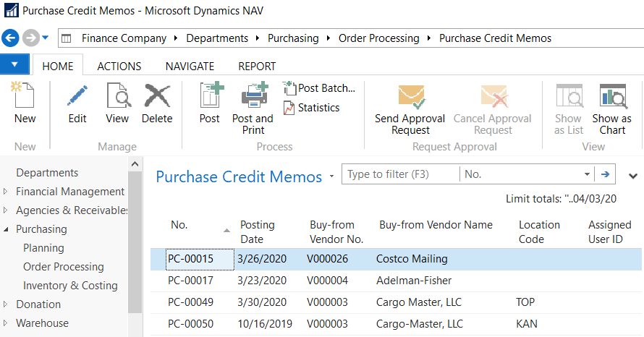Select the PC-00049 Cargo Master row
Screen dimensions: 644x337
click(x=391, y=302)
